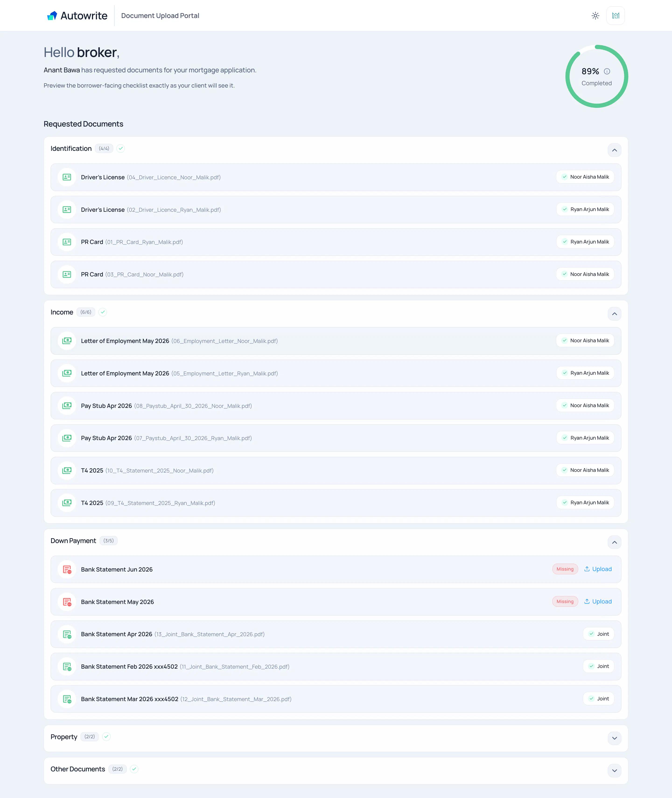The width and height of the screenshot is (672, 798).
Task: Click the ID card icon for 01_PR_Card_Ryan_Malik
Action: 67,242
